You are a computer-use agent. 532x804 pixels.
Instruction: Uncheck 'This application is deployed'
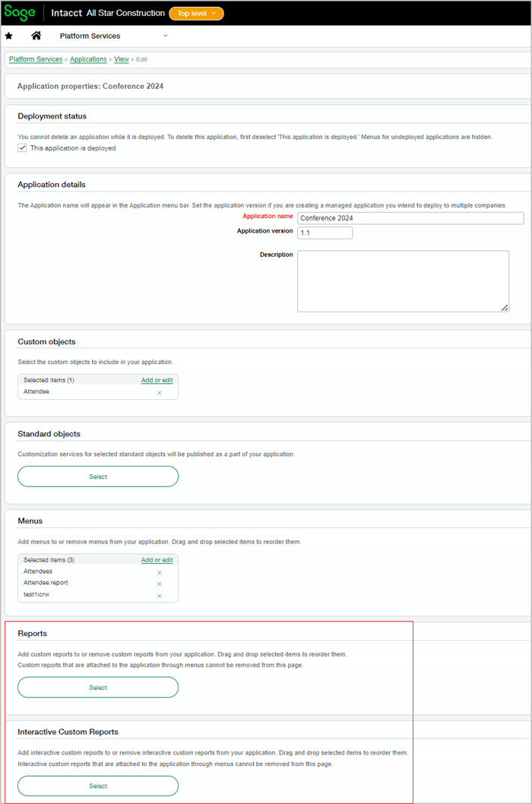point(22,148)
